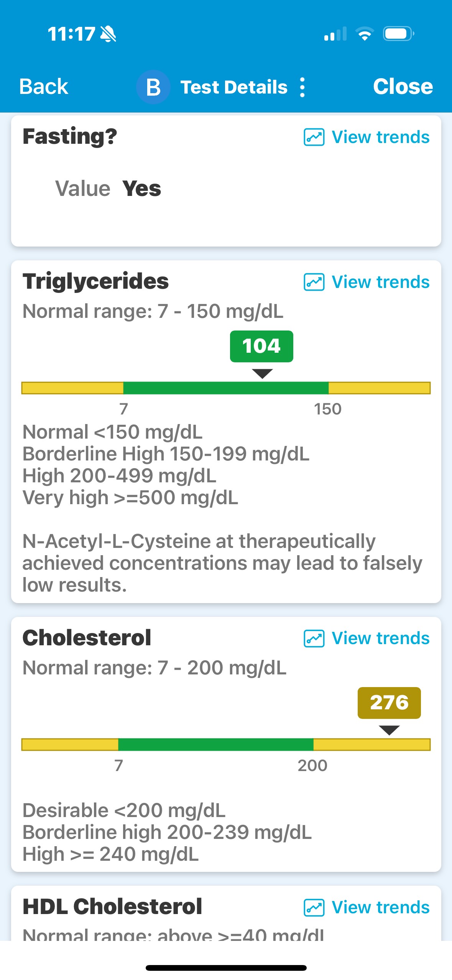This screenshot has height=980, width=452.
Task: Tap the trend chart icon beside Fasting
Action: pos(314,137)
